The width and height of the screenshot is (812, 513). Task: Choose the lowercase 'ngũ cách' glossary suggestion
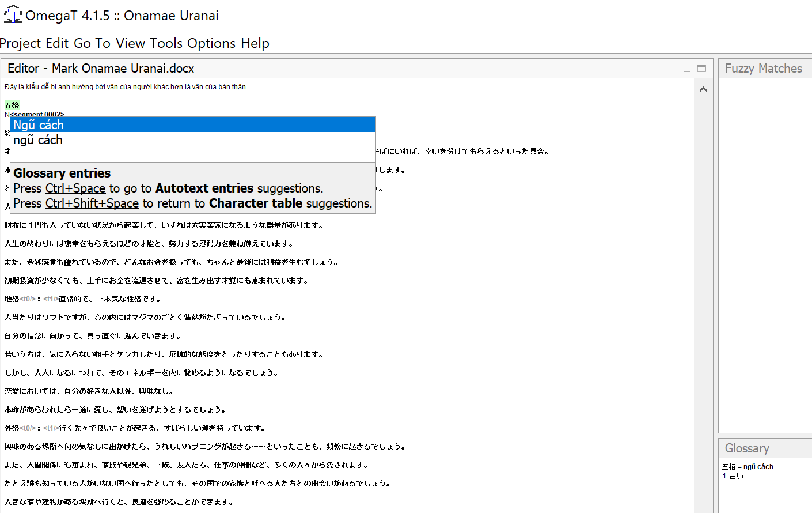[x=193, y=139]
